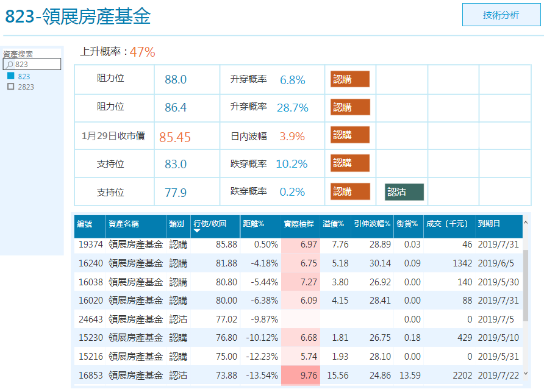Viewport: 544px width, 392px height.
Task: Click the 9.76 leverage cell
Action: (301, 376)
